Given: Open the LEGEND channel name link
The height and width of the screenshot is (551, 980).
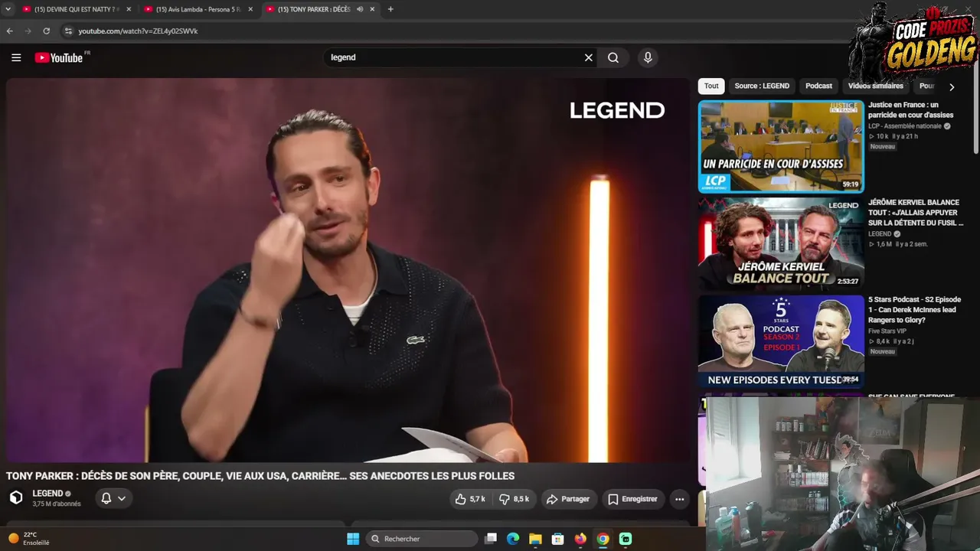Looking at the screenshot, I should [47, 494].
